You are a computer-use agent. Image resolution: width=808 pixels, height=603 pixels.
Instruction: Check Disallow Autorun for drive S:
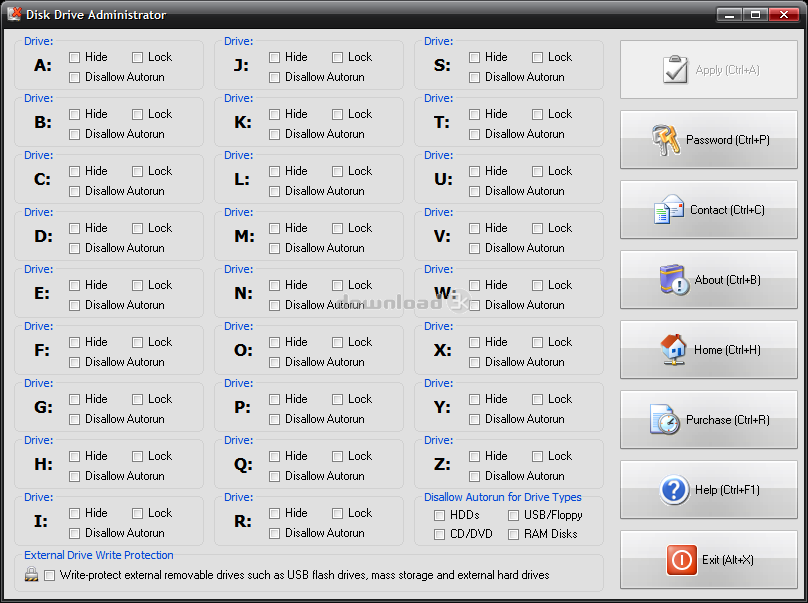475,77
